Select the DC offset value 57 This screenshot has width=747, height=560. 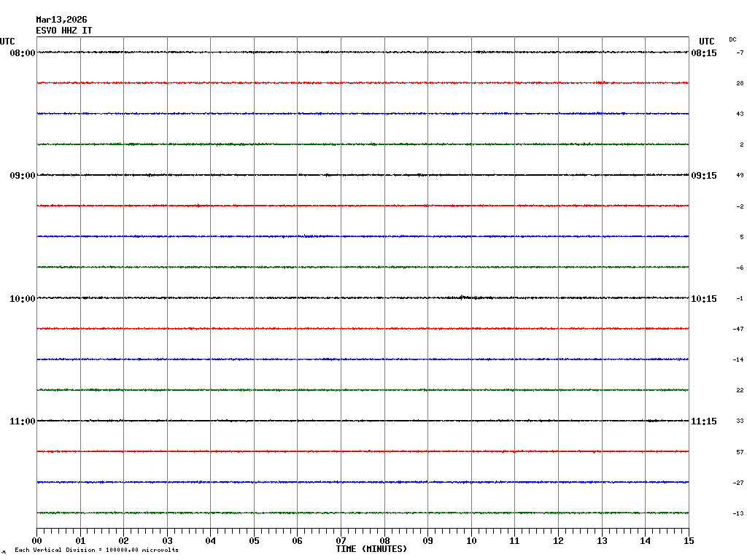(740, 452)
